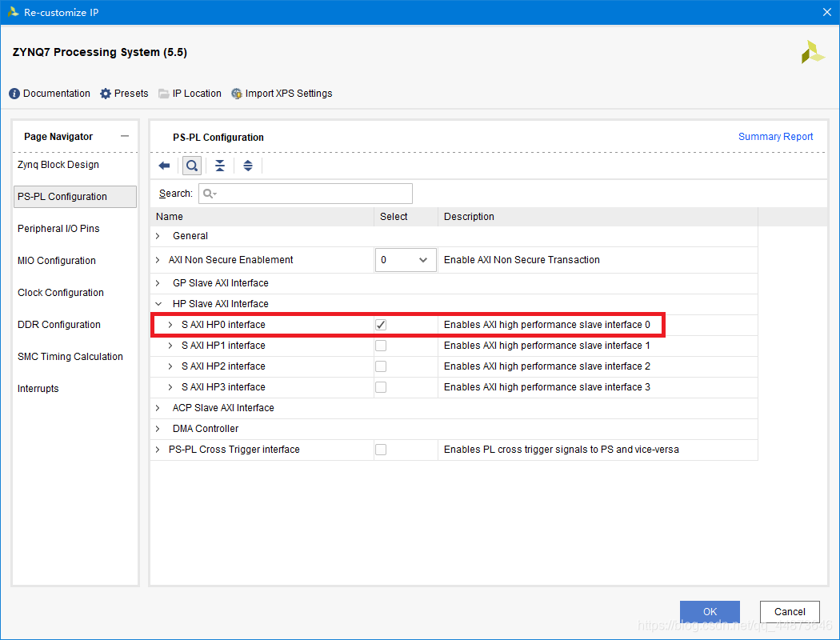Open the Summary Report link
This screenshot has width=840, height=640.
[775, 137]
